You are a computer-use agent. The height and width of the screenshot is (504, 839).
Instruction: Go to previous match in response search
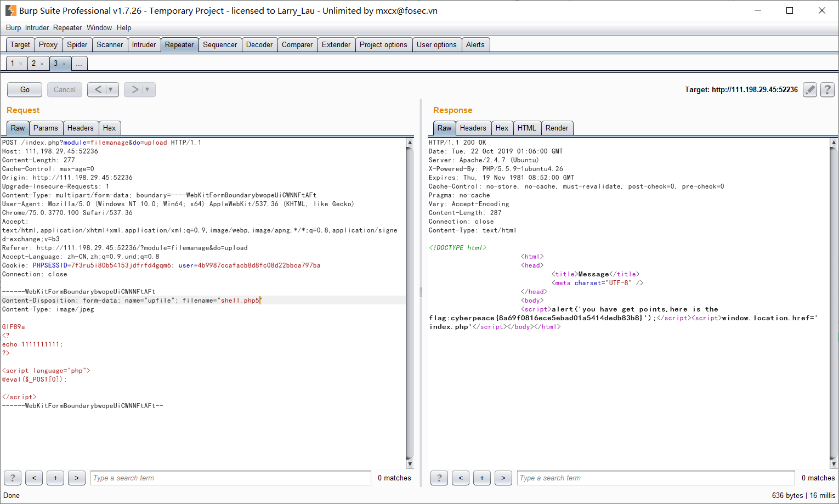click(461, 478)
